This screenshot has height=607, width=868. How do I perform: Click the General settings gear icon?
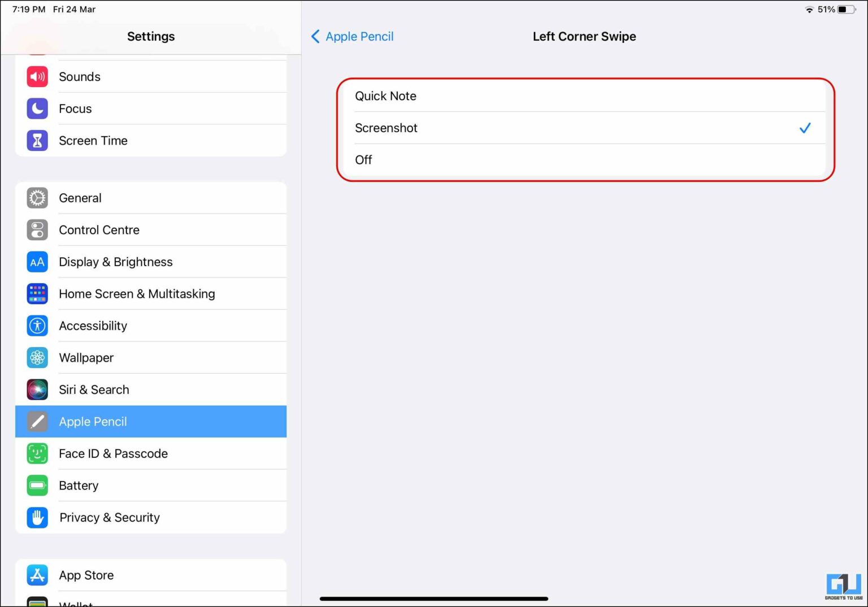coord(37,198)
